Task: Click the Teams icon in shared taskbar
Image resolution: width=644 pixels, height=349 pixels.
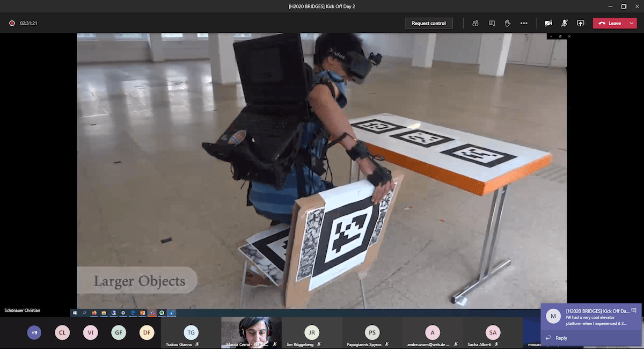Action: point(152,312)
